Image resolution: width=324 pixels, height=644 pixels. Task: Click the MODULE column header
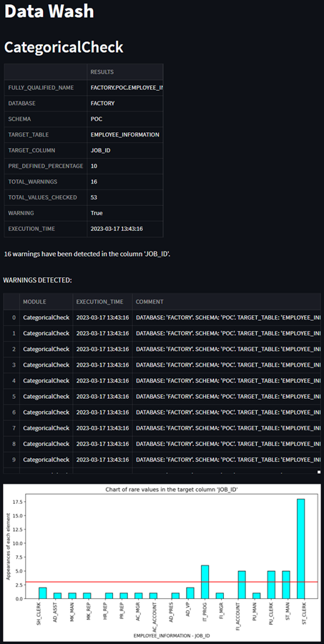coord(46,302)
